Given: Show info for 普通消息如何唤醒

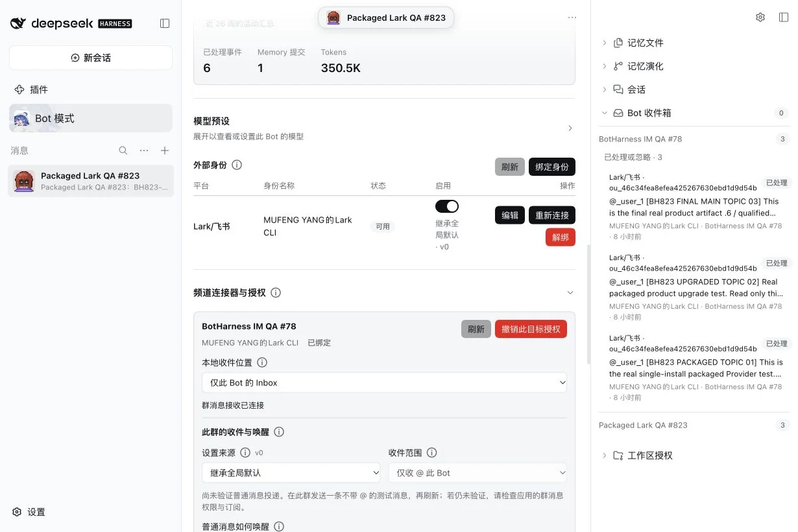Looking at the screenshot, I should tap(279, 527).
